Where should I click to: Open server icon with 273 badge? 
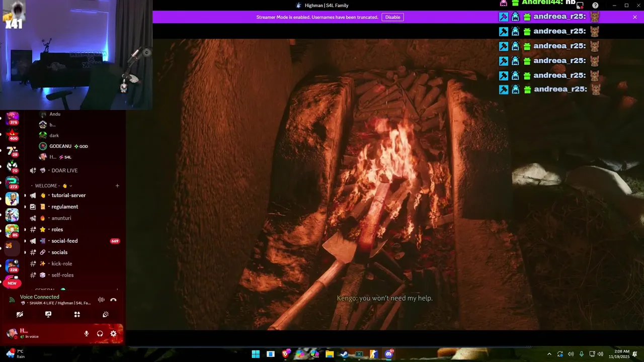(x=12, y=183)
